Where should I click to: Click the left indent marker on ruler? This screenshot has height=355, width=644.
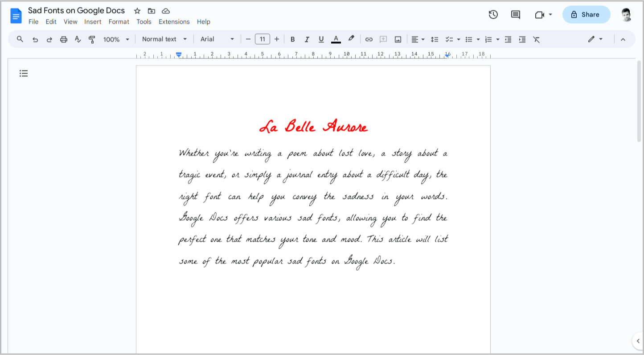[179, 55]
